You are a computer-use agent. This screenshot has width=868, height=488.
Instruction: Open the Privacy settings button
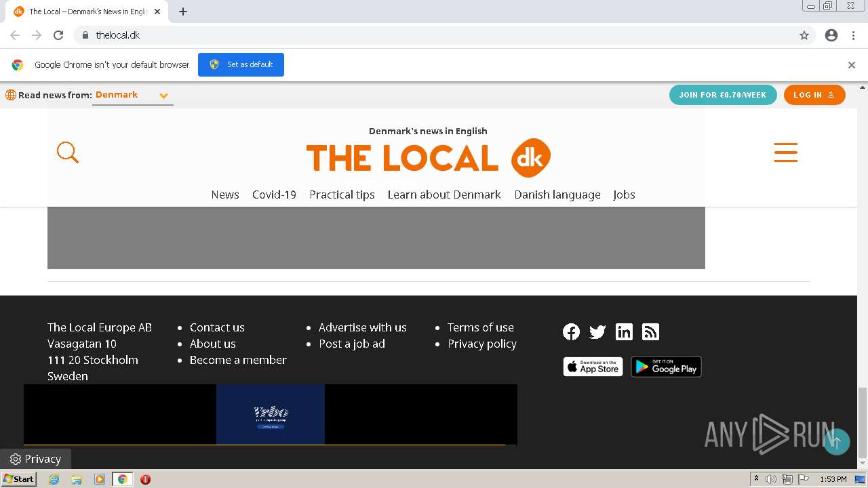[35, 459]
